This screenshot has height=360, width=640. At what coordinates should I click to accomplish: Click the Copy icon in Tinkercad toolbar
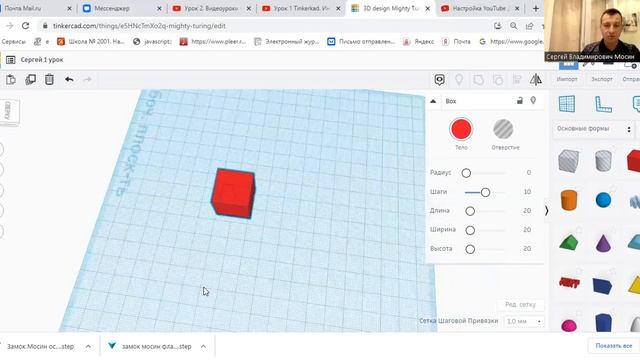tap(11, 80)
